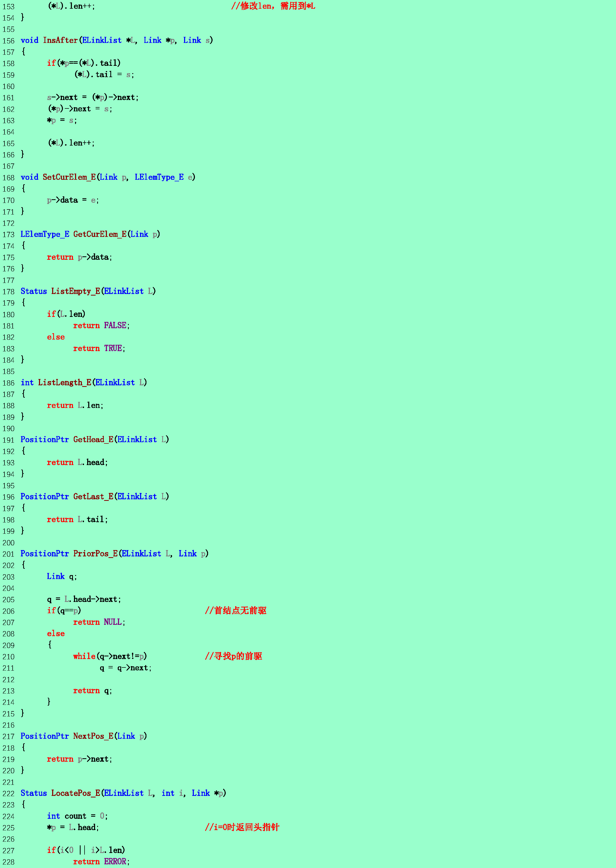Click 'PositionPtr' type on line 201
616x868 pixels.
point(45,553)
